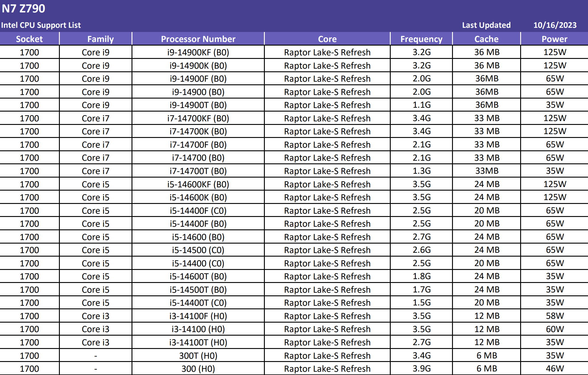Select the i3-14100F (H0) cell
Viewport: 588px width, 375px height.
(x=198, y=316)
